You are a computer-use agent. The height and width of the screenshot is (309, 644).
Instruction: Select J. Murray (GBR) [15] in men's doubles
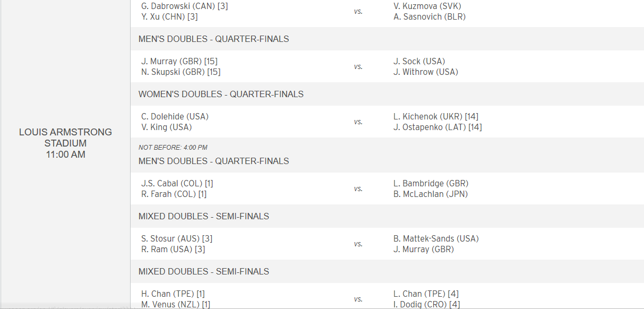(179, 61)
